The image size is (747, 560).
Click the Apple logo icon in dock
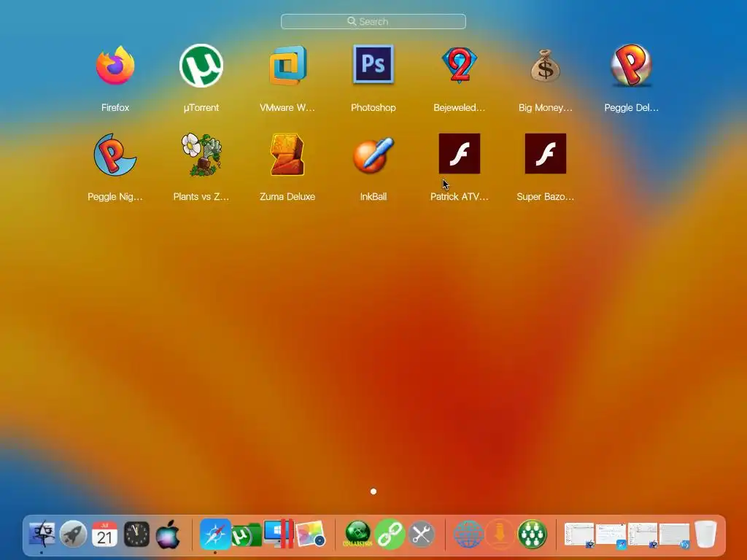pyautogui.click(x=169, y=534)
